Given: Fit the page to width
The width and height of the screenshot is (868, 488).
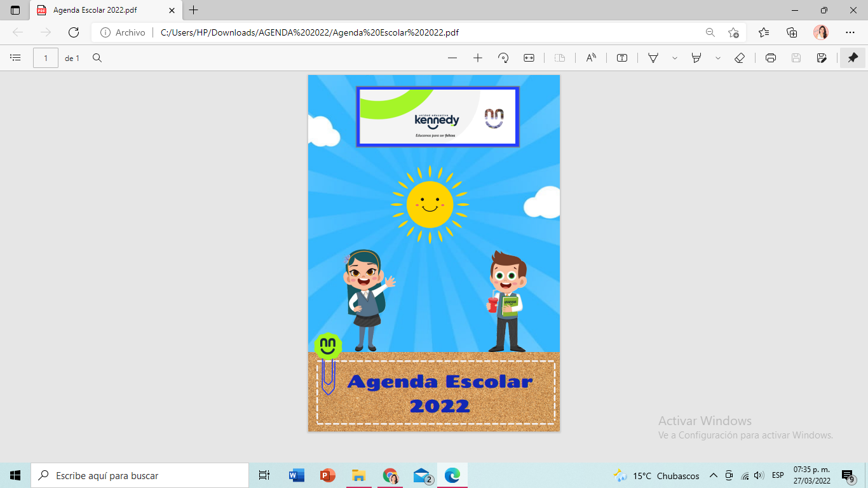Looking at the screenshot, I should pos(529,57).
